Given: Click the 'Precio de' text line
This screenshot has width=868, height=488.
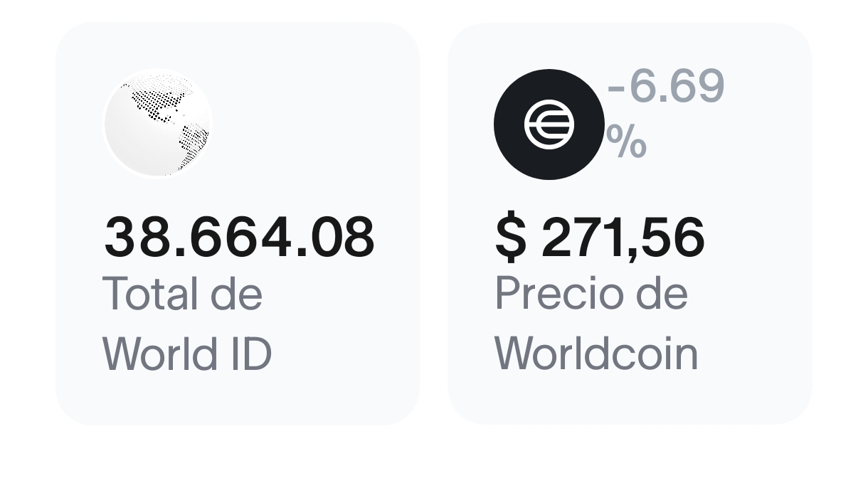Looking at the screenshot, I should [591, 294].
